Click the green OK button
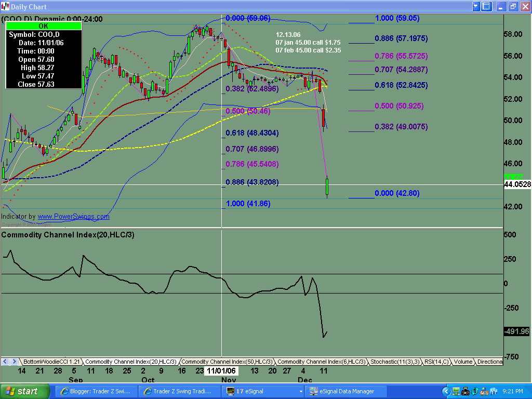Screen dimensions: 532x399 click(44, 26)
